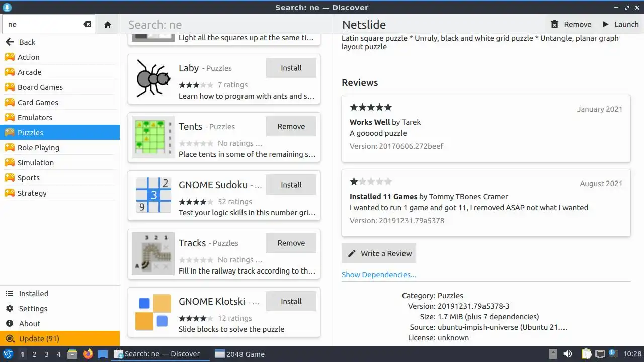
Task: Show Installed applications list
Action: (60, 294)
